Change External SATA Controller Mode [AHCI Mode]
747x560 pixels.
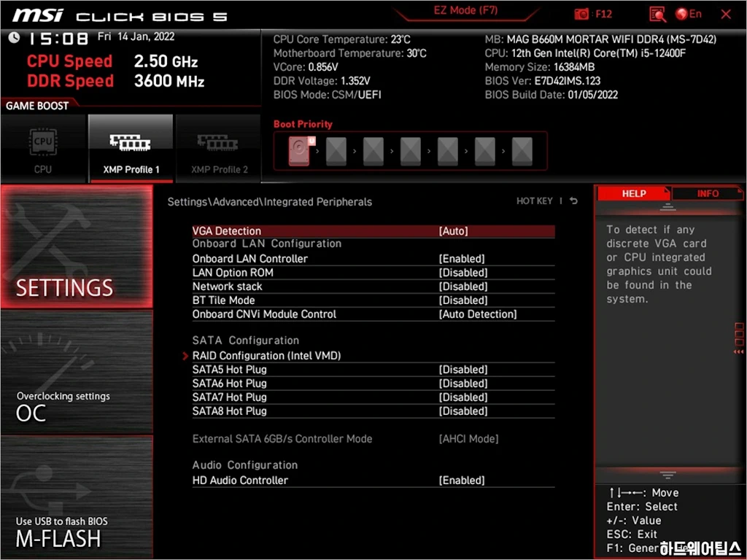click(468, 438)
